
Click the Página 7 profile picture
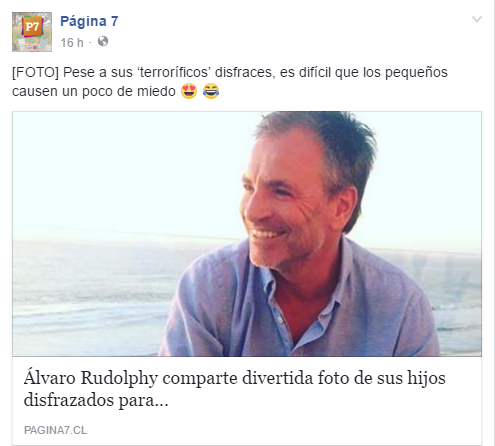[x=32, y=32]
